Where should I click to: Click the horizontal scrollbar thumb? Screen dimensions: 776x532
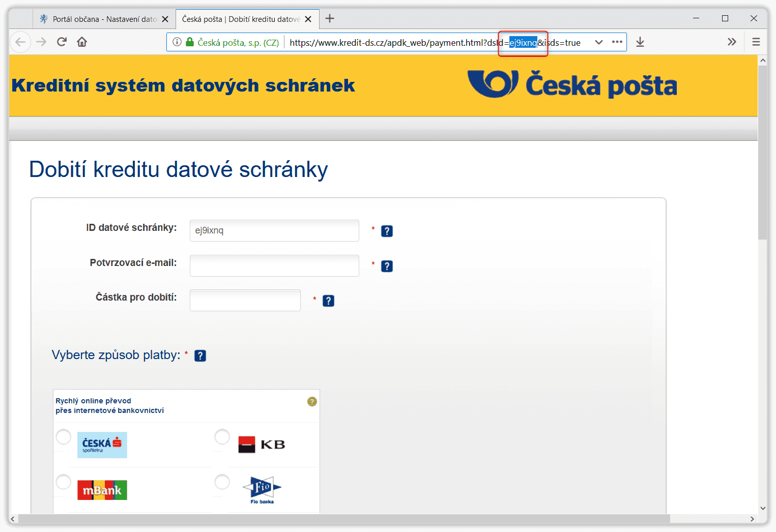tap(344, 519)
